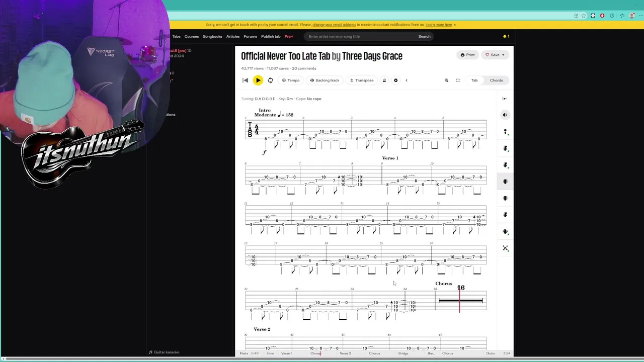Switch to Tab view
The image size is (644, 362).
coord(474,80)
